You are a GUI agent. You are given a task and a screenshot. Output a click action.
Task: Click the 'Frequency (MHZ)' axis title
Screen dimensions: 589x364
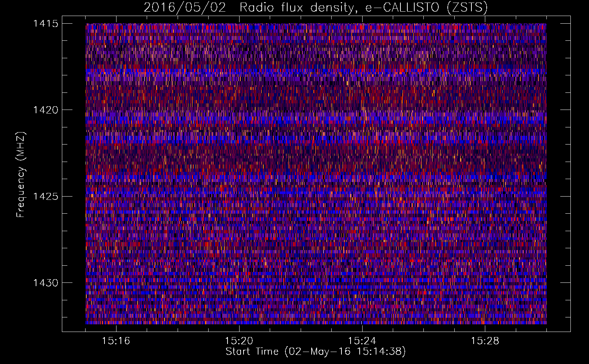(21, 175)
